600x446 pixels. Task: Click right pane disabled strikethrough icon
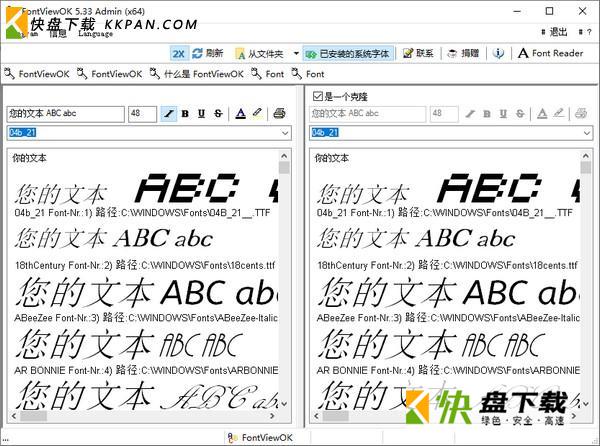[x=520, y=114]
